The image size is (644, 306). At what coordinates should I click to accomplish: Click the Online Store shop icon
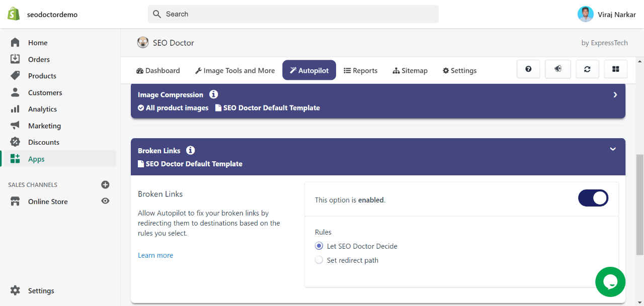click(x=15, y=201)
